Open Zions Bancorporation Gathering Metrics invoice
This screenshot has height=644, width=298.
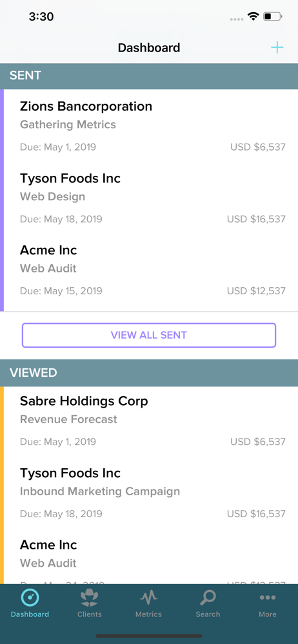(x=151, y=126)
